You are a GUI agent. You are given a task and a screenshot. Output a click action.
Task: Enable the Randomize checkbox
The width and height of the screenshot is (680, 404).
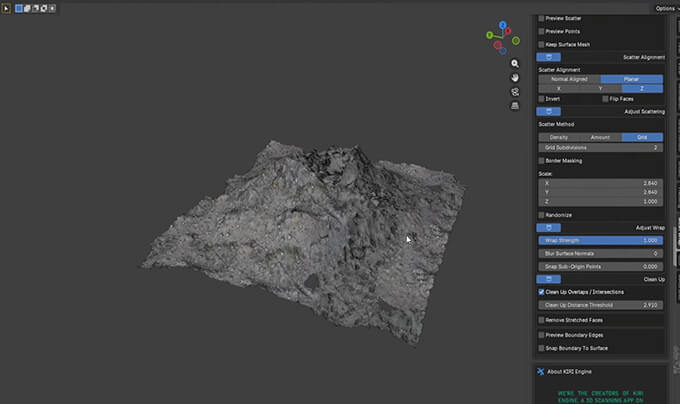[x=542, y=214]
